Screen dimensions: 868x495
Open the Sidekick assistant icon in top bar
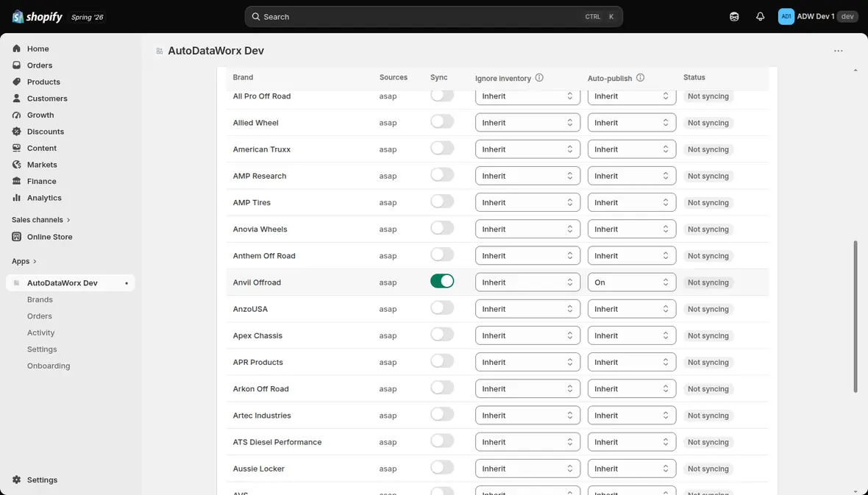[734, 17]
